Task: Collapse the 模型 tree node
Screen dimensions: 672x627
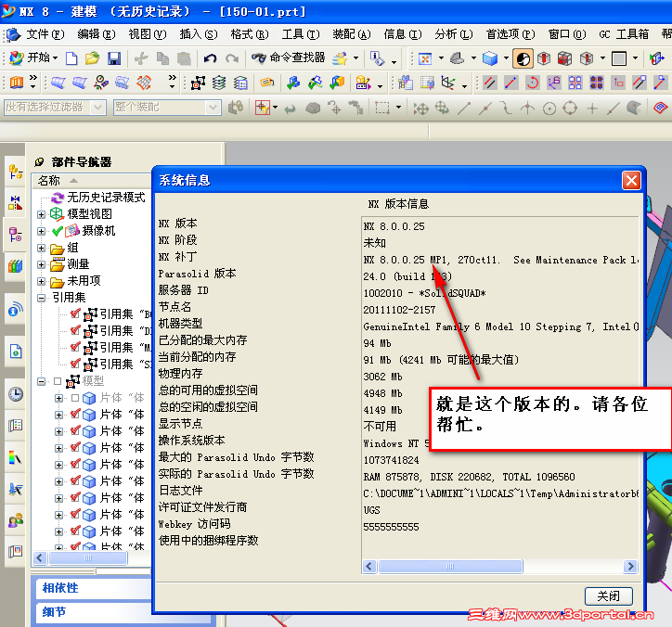Action: 41,381
